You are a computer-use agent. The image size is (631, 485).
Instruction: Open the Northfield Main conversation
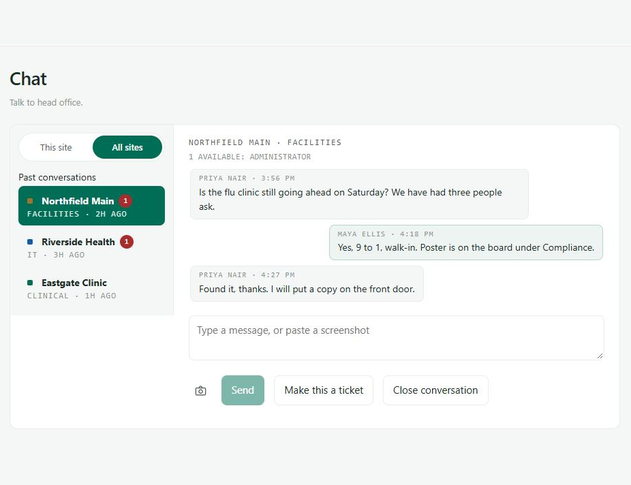click(x=91, y=206)
